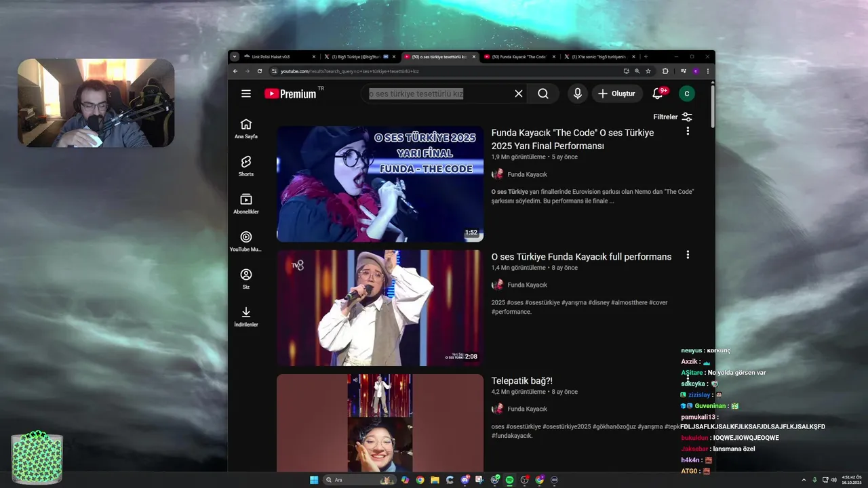Click the browser back arrow
This screenshot has height=488, width=868.
click(x=235, y=71)
